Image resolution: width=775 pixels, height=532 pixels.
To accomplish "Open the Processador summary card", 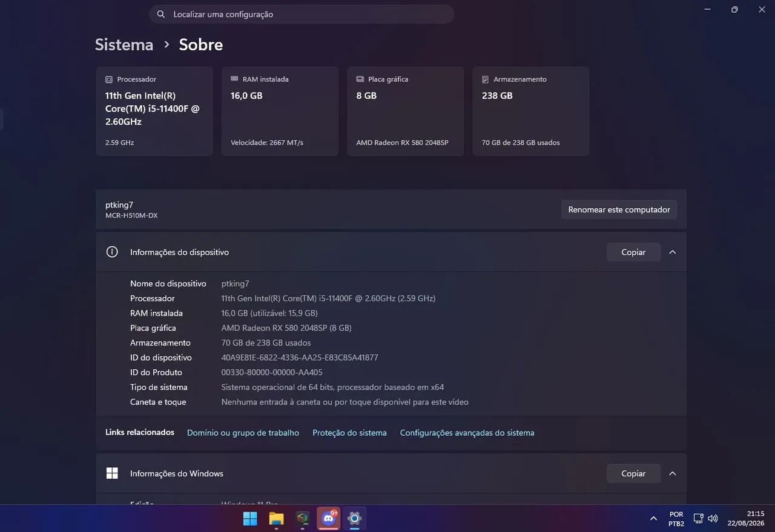I will click(154, 111).
